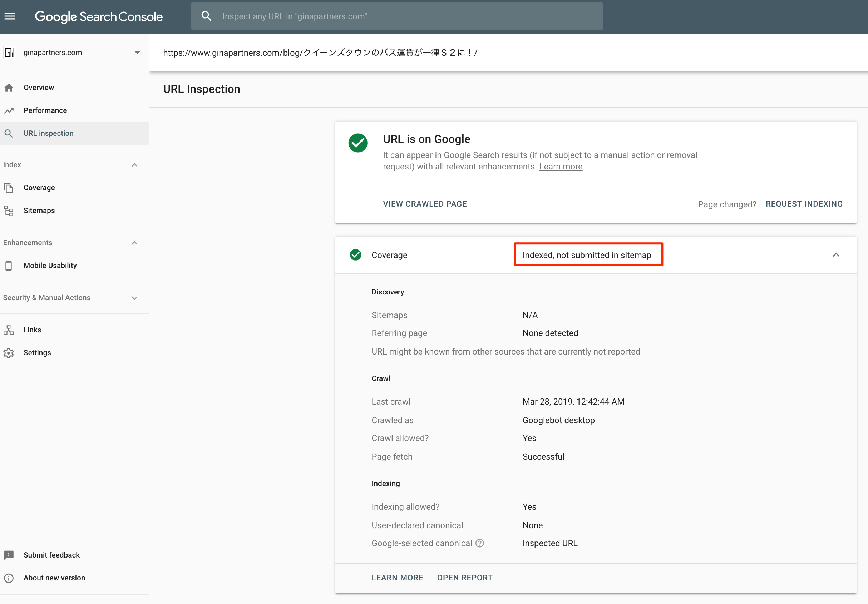The image size is (868, 604).
Task: Follow the Learn more link
Action: [561, 167]
